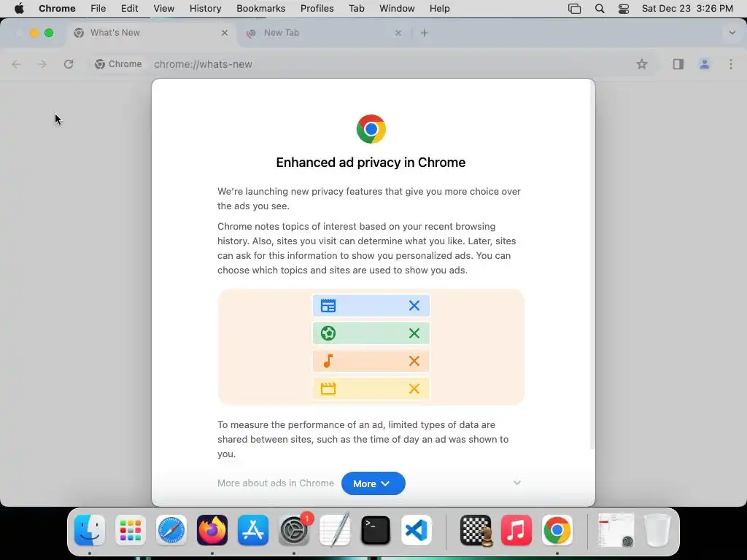This screenshot has width=747, height=560.
Task: Click the Stage Manager icon in the menu bar
Action: [575, 9]
